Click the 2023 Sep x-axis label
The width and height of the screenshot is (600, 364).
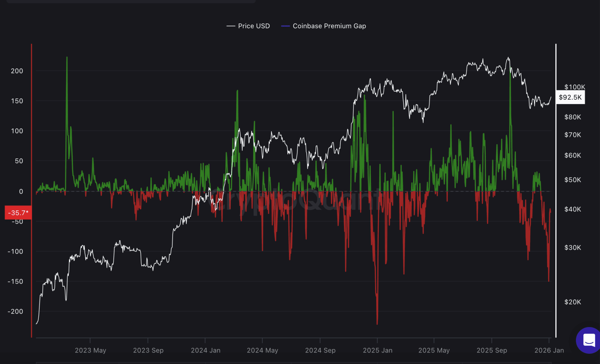[x=148, y=350]
